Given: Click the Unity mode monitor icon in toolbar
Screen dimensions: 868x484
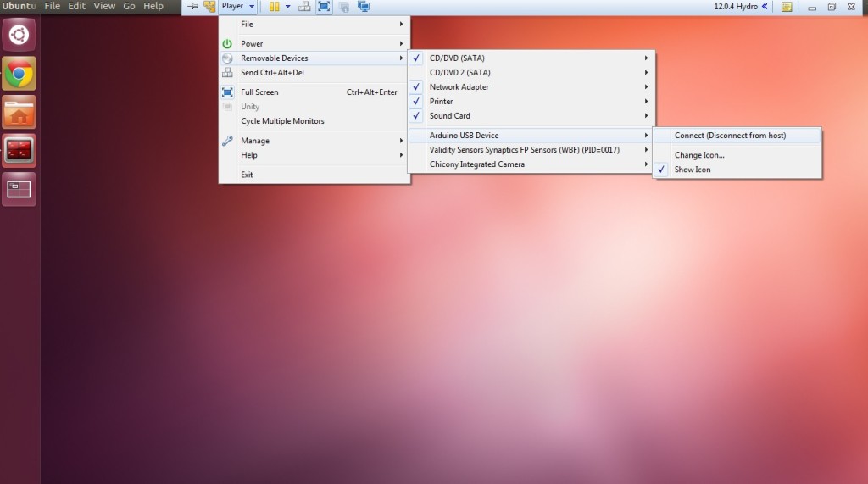Looking at the screenshot, I should (364, 7).
